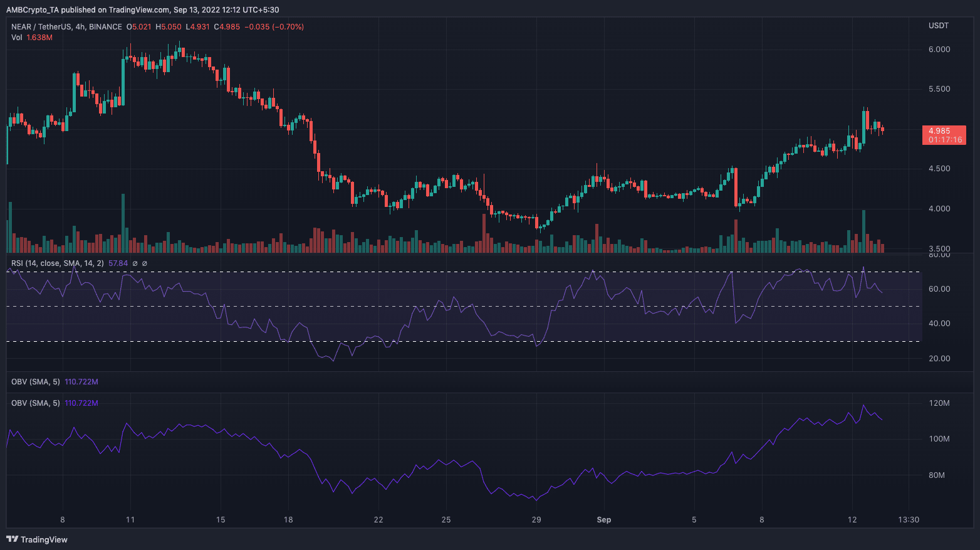Image resolution: width=980 pixels, height=550 pixels.
Task: Click the 22 date marker on time axis
Action: 378,520
